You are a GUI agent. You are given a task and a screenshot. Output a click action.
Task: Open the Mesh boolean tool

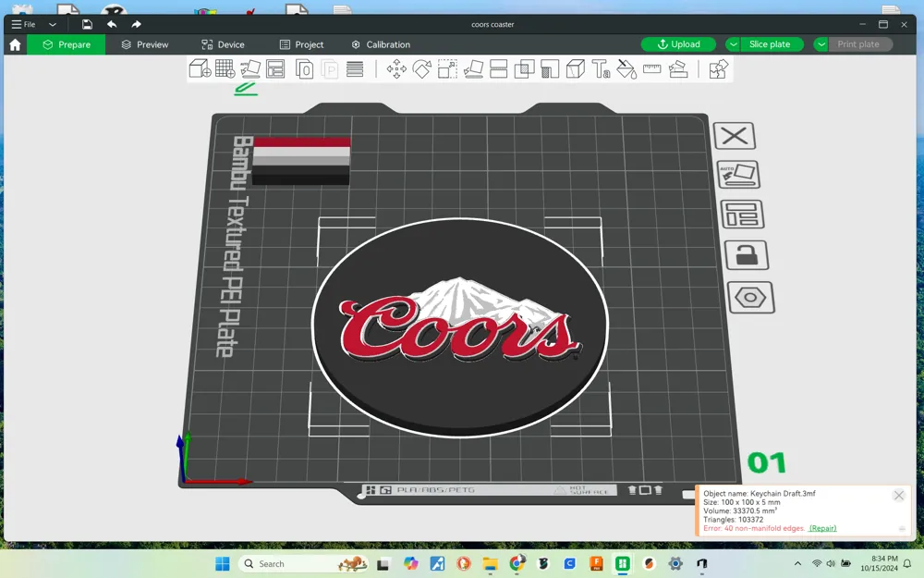(x=524, y=69)
